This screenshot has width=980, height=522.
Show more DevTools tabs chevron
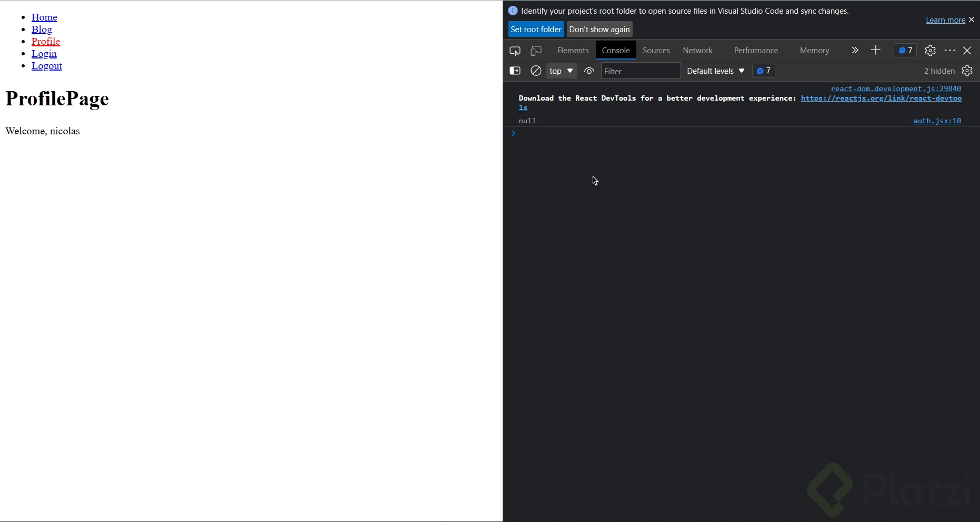click(x=855, y=51)
